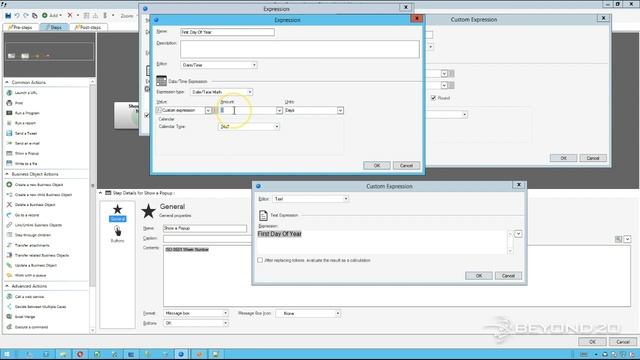Collapse the Business Object Actions section
640x360 pixels.
click(x=7, y=174)
